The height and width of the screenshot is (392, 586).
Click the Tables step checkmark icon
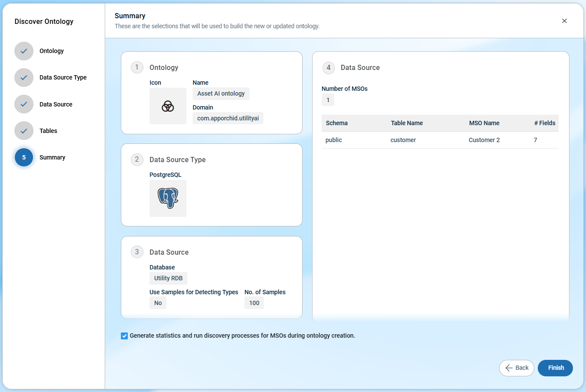pos(24,131)
